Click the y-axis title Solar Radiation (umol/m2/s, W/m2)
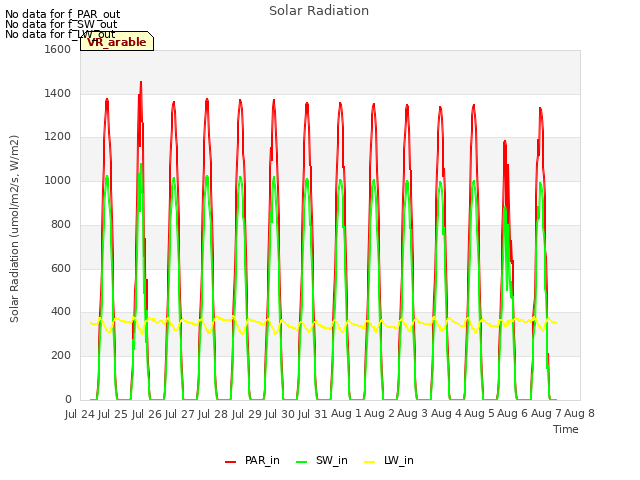The height and width of the screenshot is (480, 640). pyautogui.click(x=14, y=229)
